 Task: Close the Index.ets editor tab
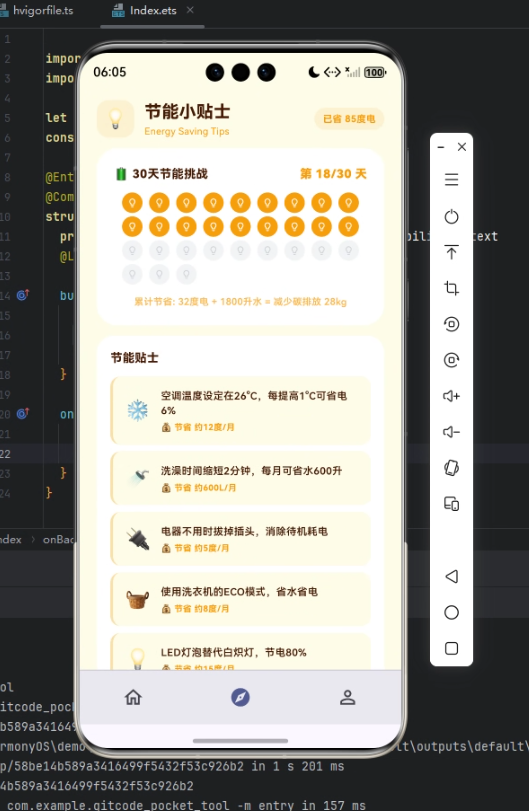coord(190,10)
